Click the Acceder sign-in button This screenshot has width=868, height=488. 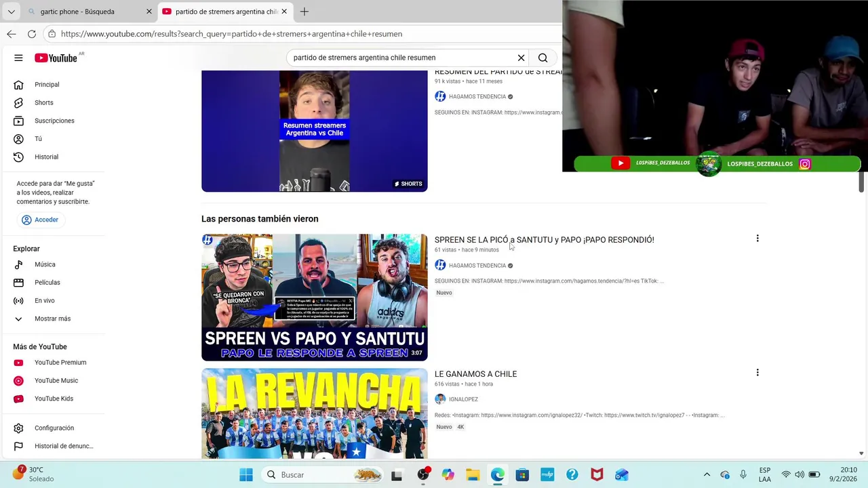coord(39,220)
